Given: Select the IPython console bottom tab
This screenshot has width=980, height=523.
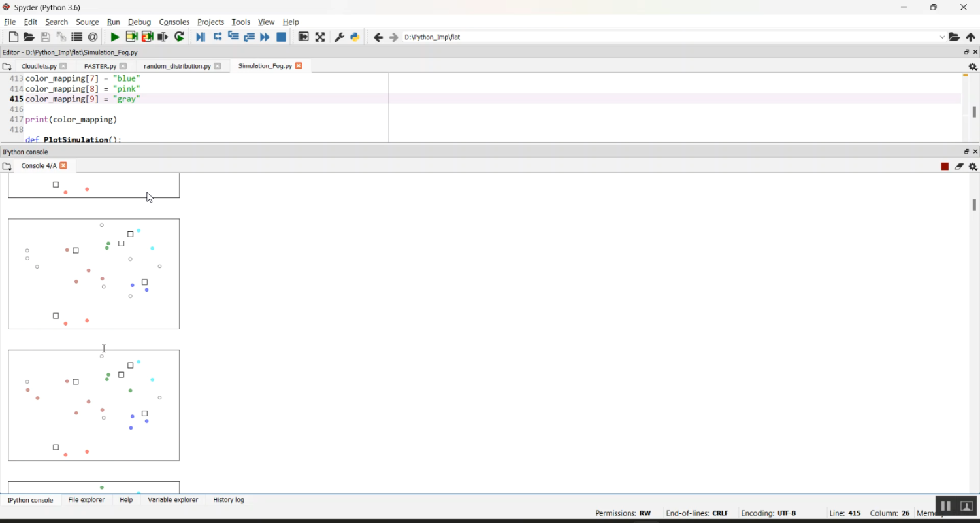Looking at the screenshot, I should (30, 500).
